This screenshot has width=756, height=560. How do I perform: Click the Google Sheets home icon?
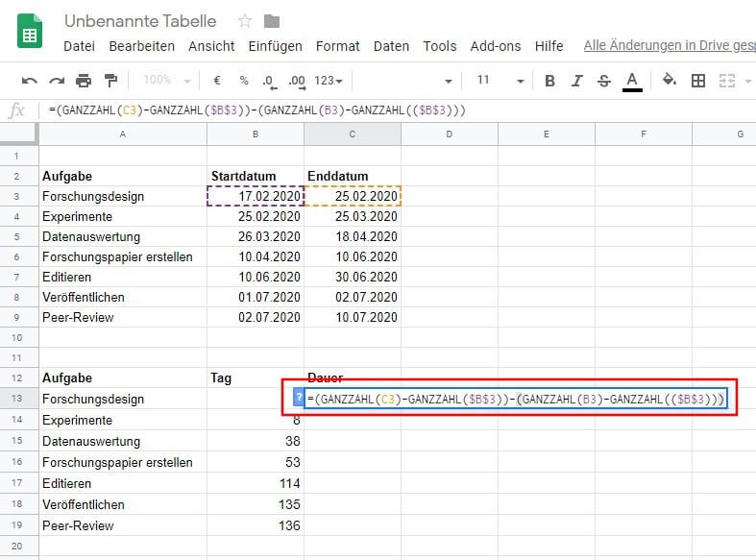30,32
